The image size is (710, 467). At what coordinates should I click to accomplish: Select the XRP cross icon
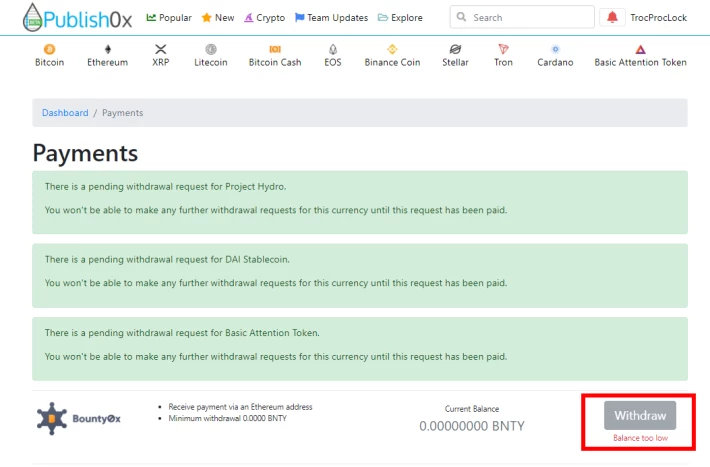pyautogui.click(x=161, y=49)
